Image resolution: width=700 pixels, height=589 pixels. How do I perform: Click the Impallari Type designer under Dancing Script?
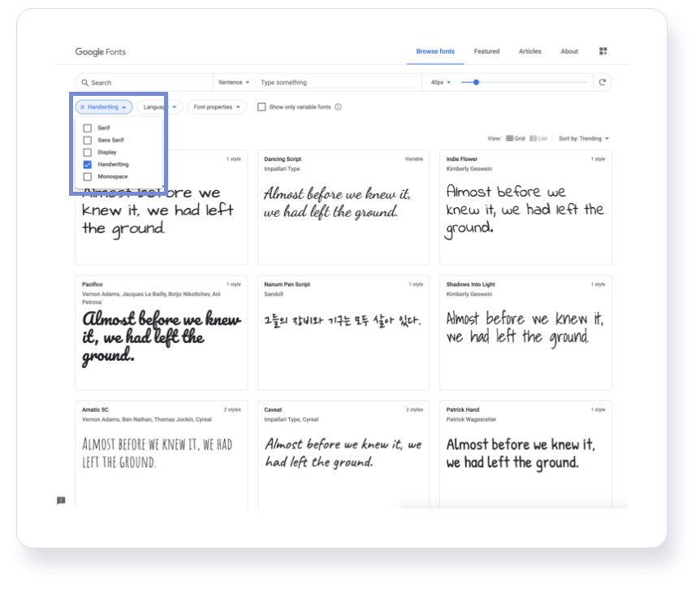click(282, 169)
